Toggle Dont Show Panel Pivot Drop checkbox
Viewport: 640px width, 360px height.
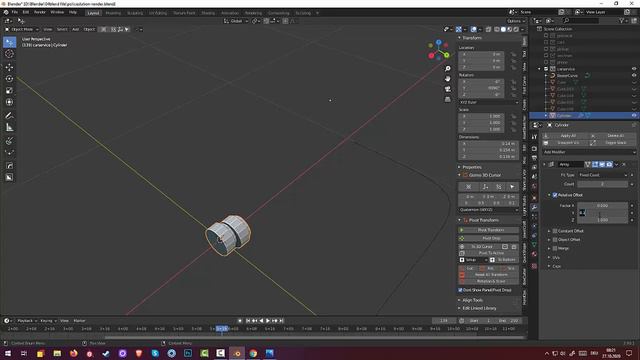460,290
